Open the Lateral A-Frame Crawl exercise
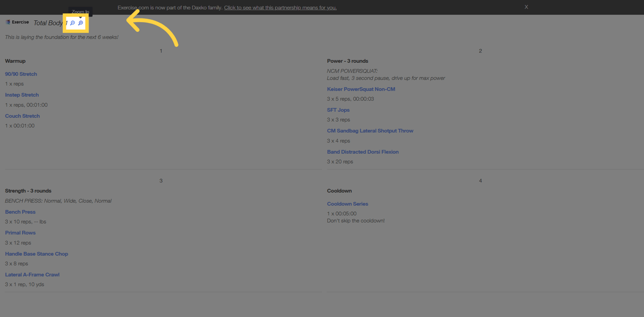This screenshot has height=317, width=644. tap(32, 274)
